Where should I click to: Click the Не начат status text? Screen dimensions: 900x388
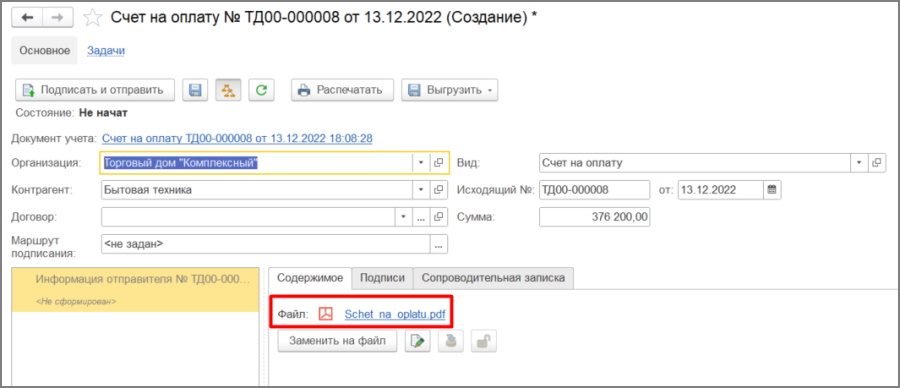point(103,113)
